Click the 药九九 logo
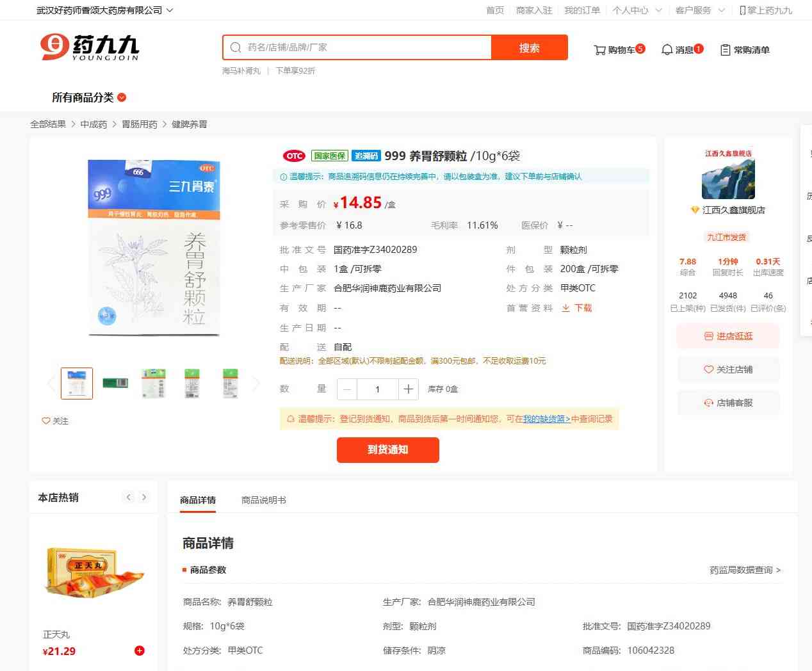Screen dimensions: 812x671 90,48
